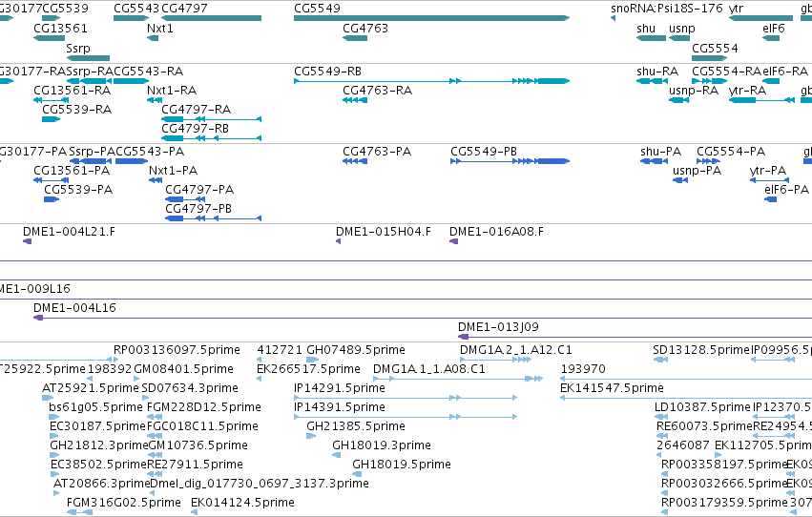Click the CG4797-PB protein label
Viewport: 812px width, 517px height.
click(198, 209)
